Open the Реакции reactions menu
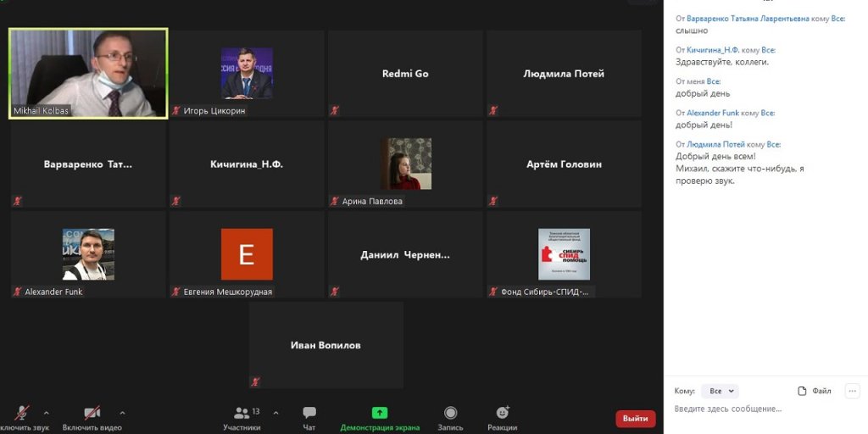868x434 pixels. click(x=502, y=413)
